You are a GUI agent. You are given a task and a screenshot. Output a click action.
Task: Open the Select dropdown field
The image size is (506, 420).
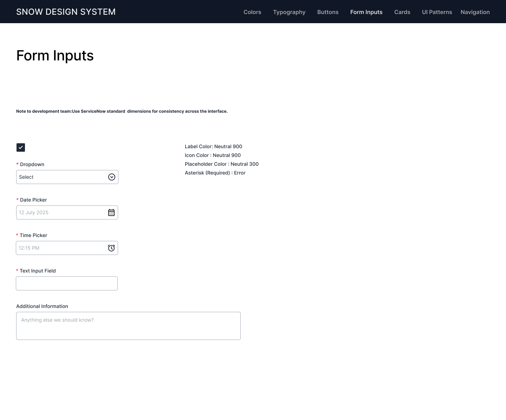tap(61, 177)
